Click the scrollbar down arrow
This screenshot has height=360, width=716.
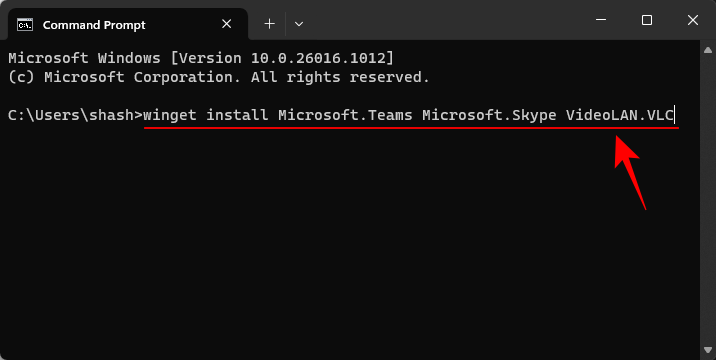click(x=708, y=350)
